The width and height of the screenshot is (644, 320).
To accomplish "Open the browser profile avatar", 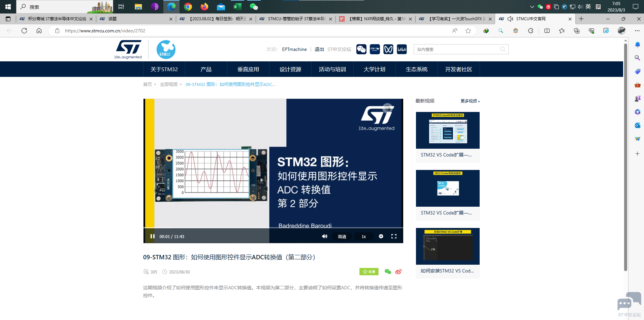I will [621, 31].
